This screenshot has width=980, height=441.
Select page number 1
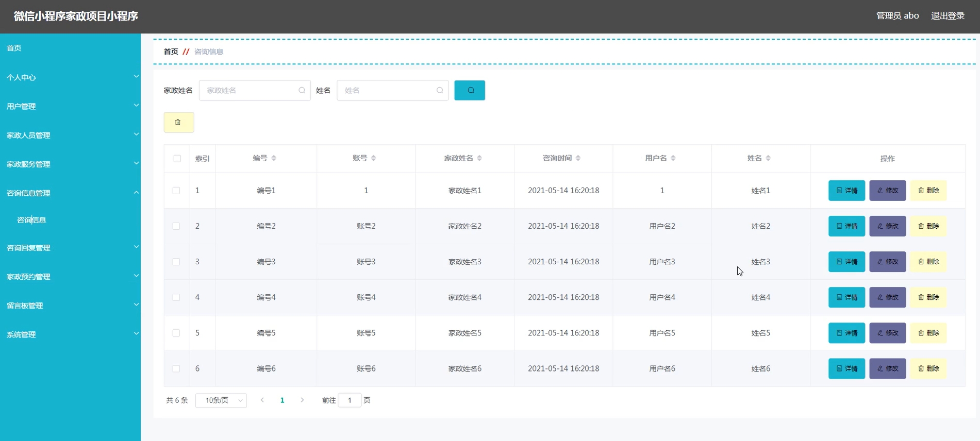282,400
